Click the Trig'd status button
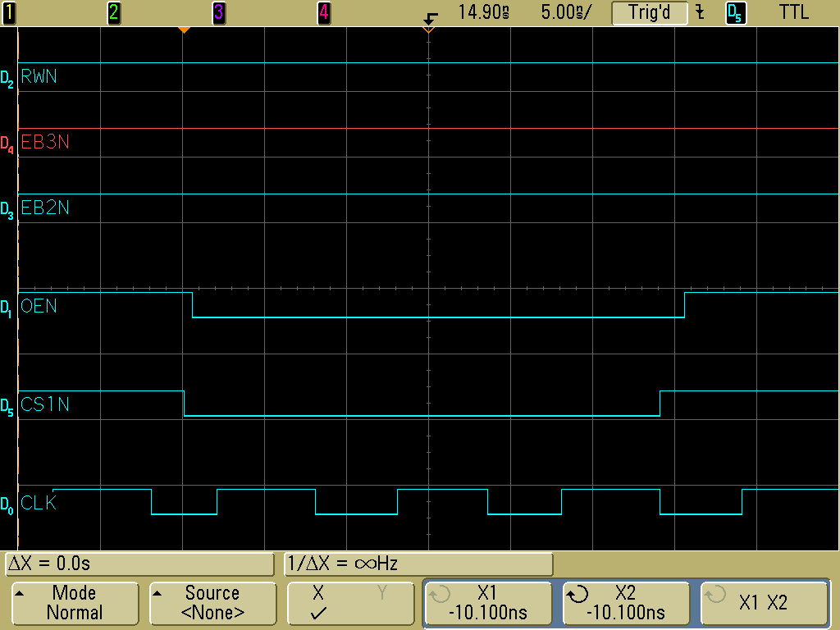Viewport: 840px width, 630px height. (x=649, y=13)
